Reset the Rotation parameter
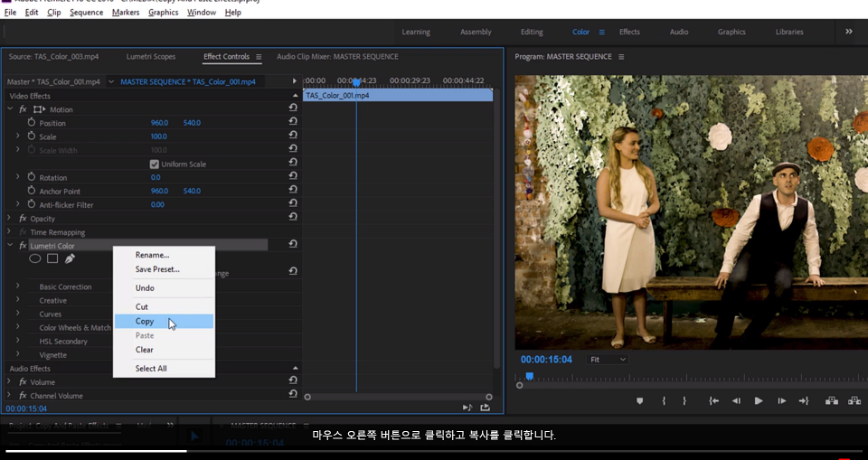The image size is (868, 460). pyautogui.click(x=293, y=176)
